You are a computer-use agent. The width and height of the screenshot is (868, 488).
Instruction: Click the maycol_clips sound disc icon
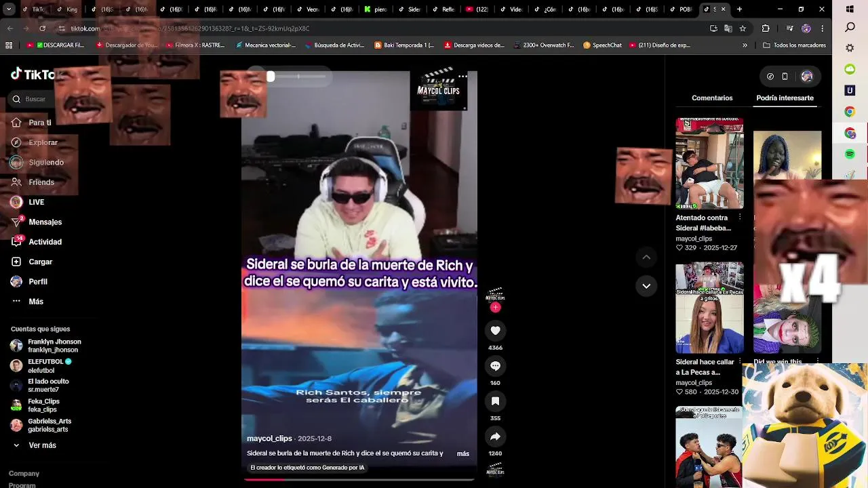pyautogui.click(x=495, y=469)
